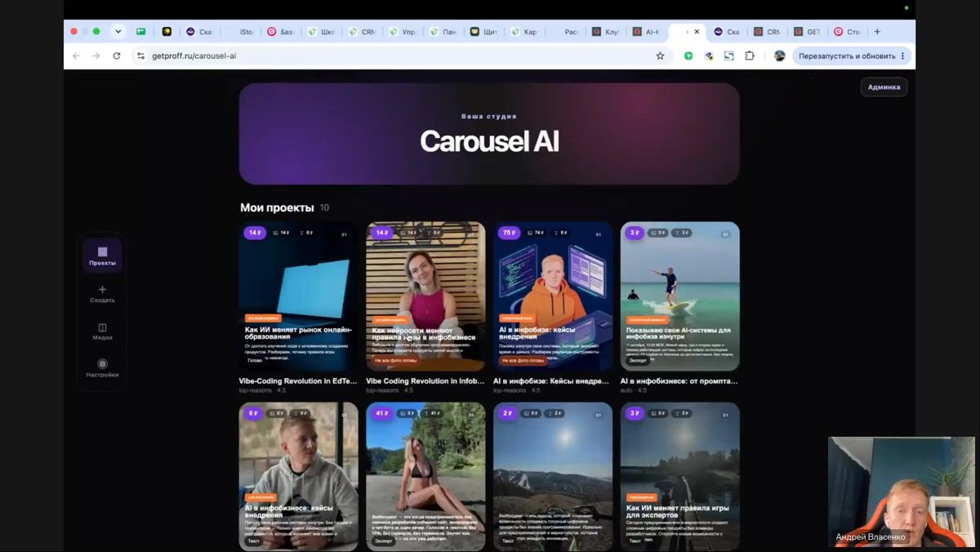Switch to the GET tab

tap(808, 32)
